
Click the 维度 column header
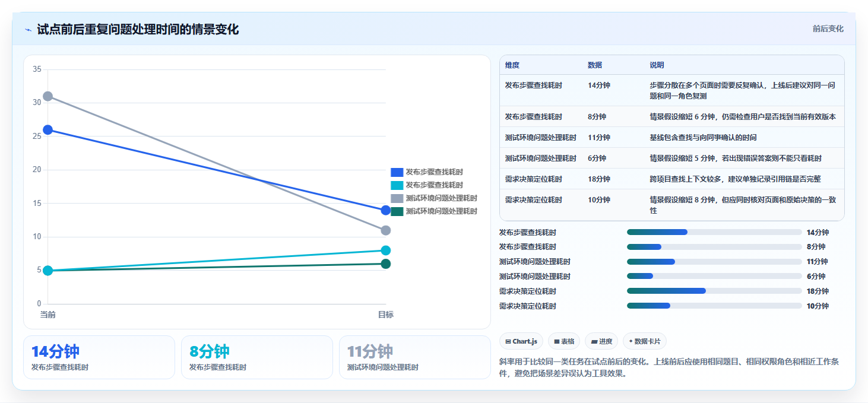[x=512, y=65]
